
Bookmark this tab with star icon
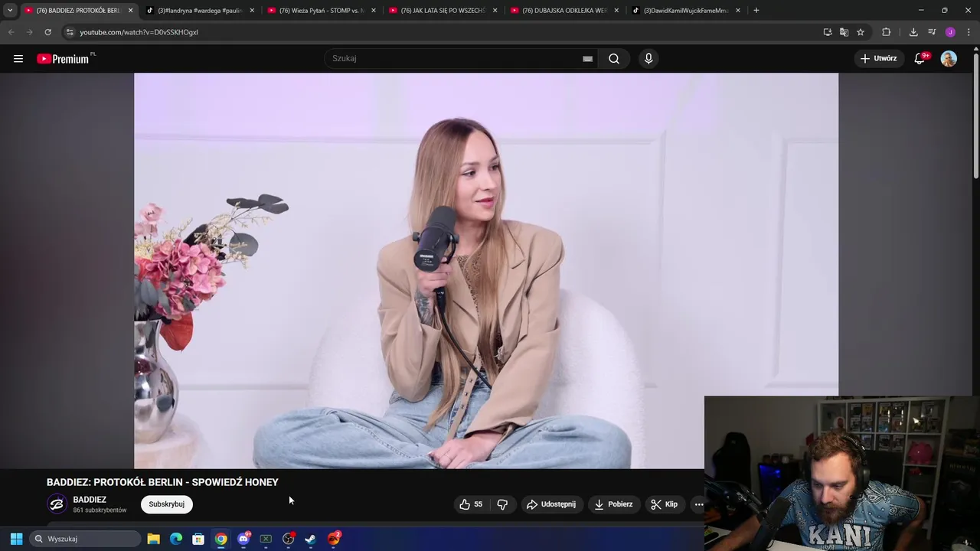[x=861, y=32]
